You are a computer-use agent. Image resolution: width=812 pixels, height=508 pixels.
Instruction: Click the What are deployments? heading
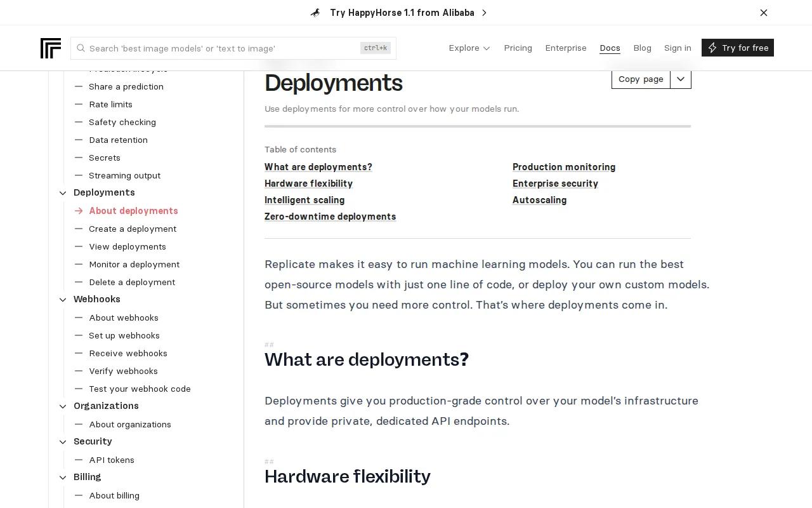pos(367,359)
